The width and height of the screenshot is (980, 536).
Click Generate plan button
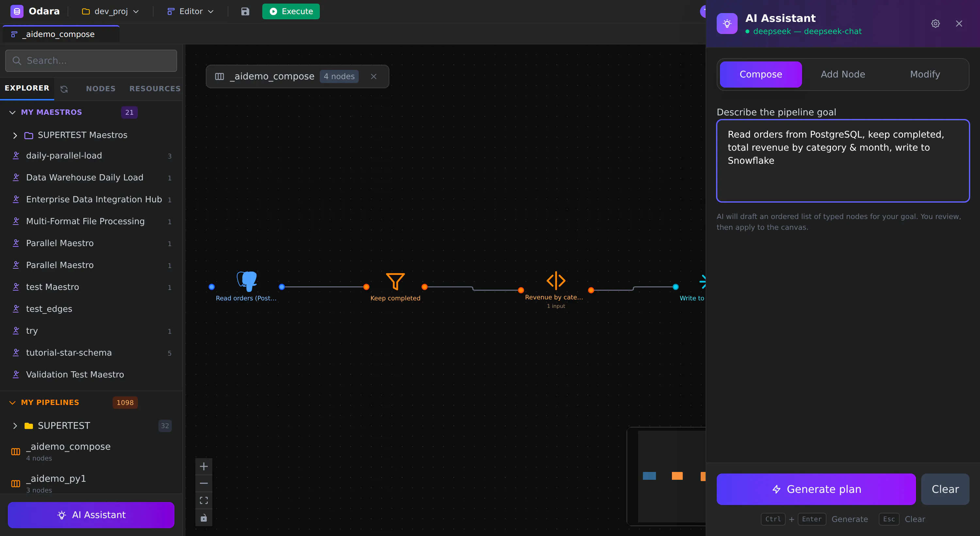816,489
